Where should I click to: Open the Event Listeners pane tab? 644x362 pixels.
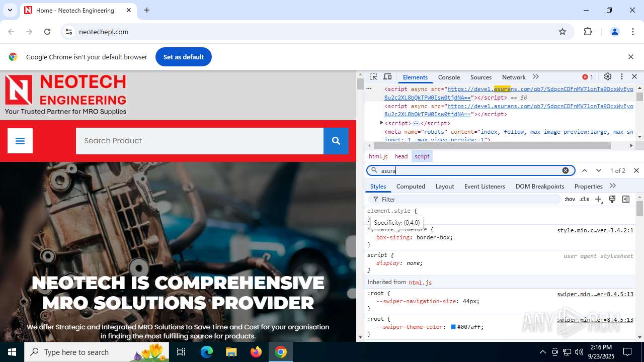click(485, 186)
